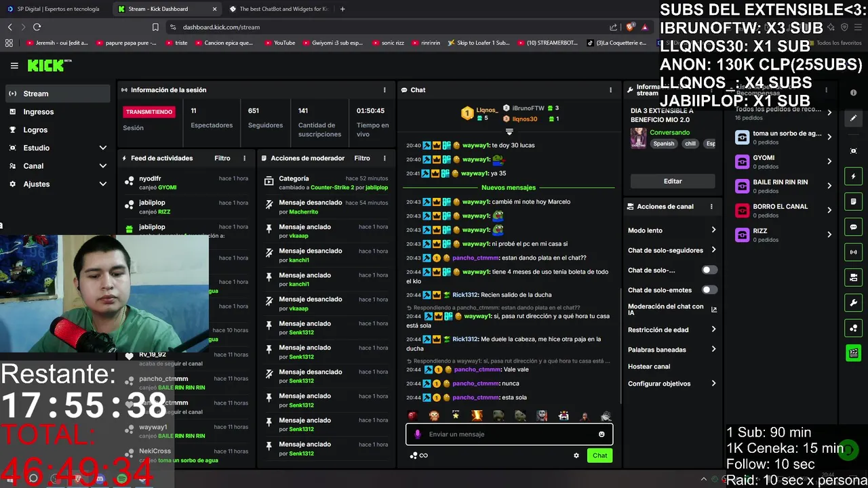Screen dimensions: 868x488
Task: Click the address bar URL
Action: click(221, 27)
